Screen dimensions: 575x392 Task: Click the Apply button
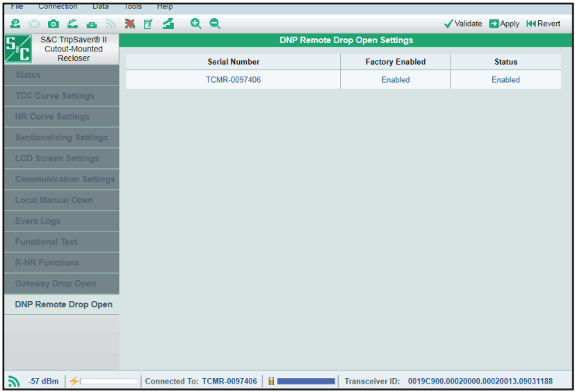pos(504,24)
